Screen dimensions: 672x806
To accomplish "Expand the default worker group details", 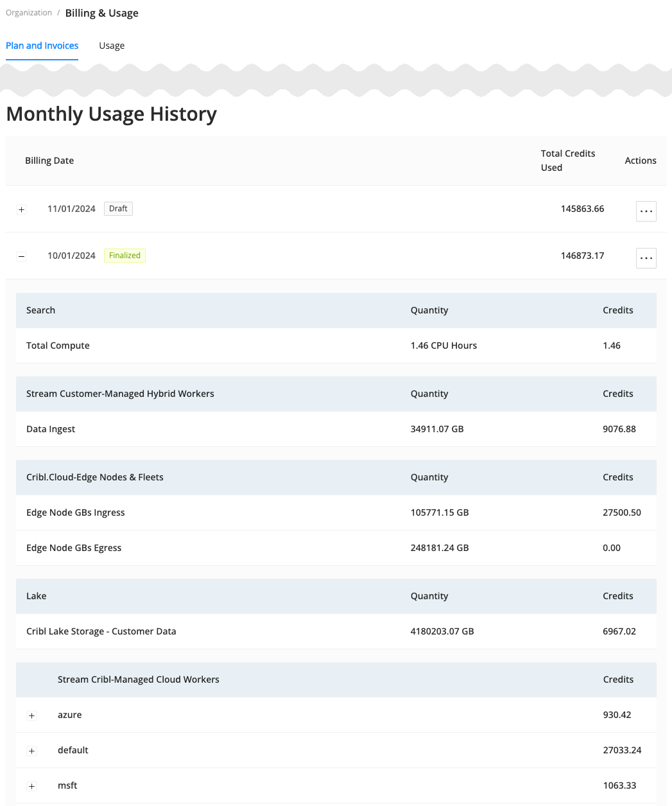I will click(31, 750).
